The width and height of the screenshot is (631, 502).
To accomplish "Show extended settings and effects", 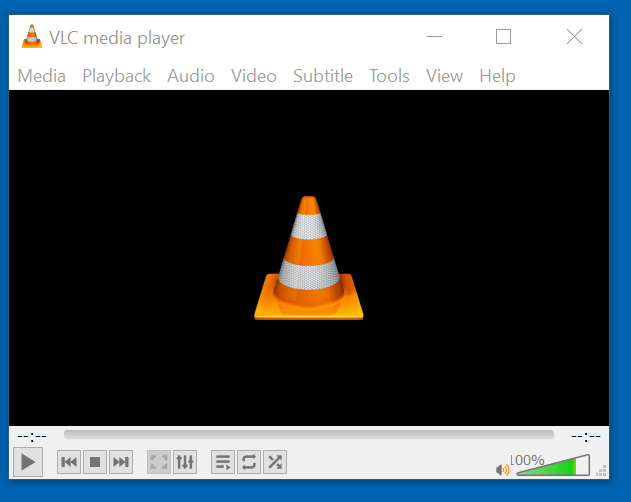I will [x=185, y=462].
